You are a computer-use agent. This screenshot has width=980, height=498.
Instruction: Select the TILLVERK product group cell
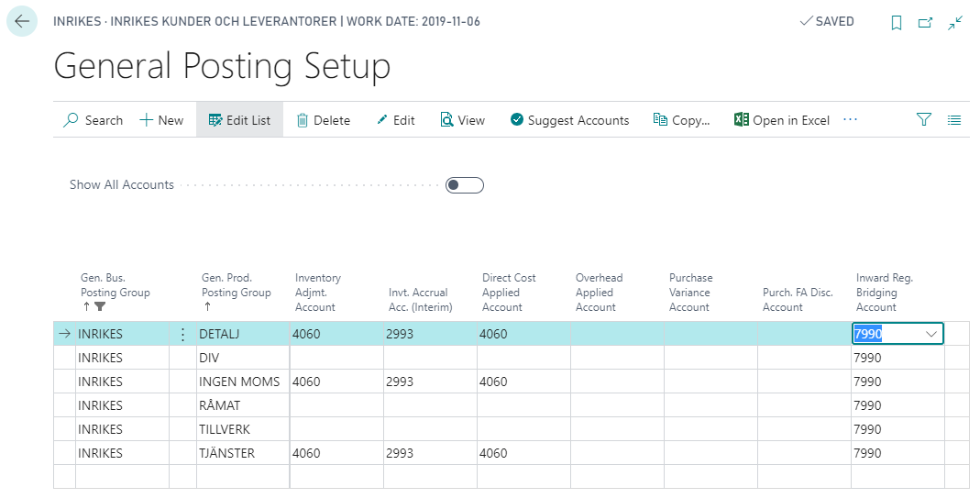pyautogui.click(x=243, y=429)
